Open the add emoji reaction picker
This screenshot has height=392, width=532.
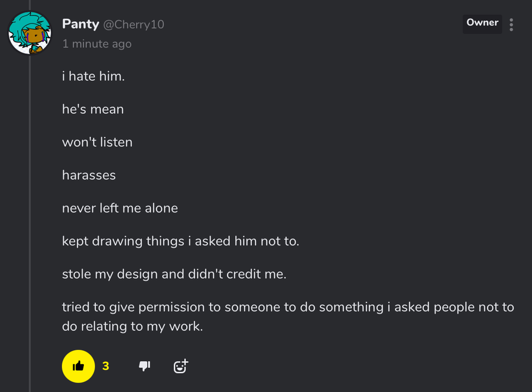[180, 366]
